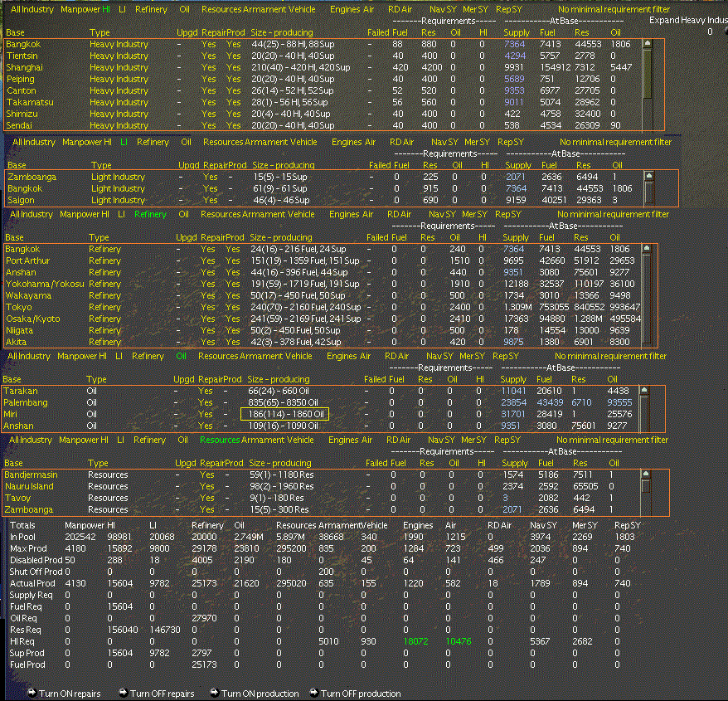The width and height of the screenshot is (728, 701).
Task: Select Engines filter above the Refinery list
Action: click(344, 214)
